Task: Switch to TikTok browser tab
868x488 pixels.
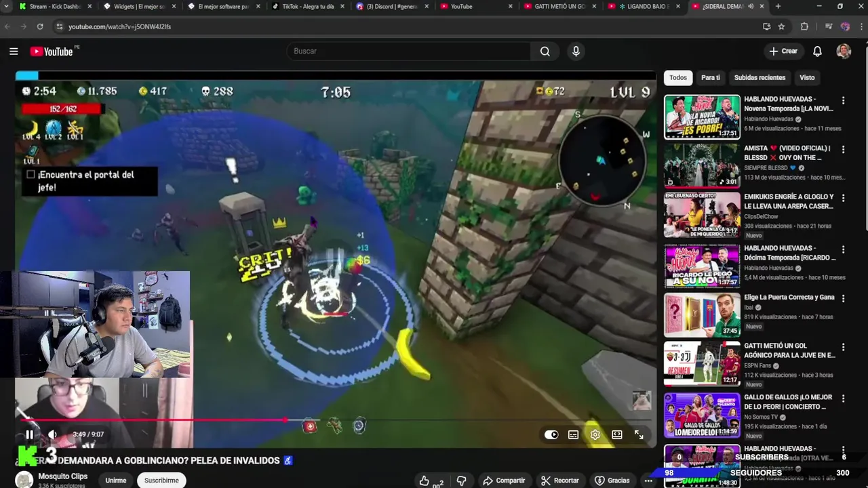Action: tap(308, 6)
